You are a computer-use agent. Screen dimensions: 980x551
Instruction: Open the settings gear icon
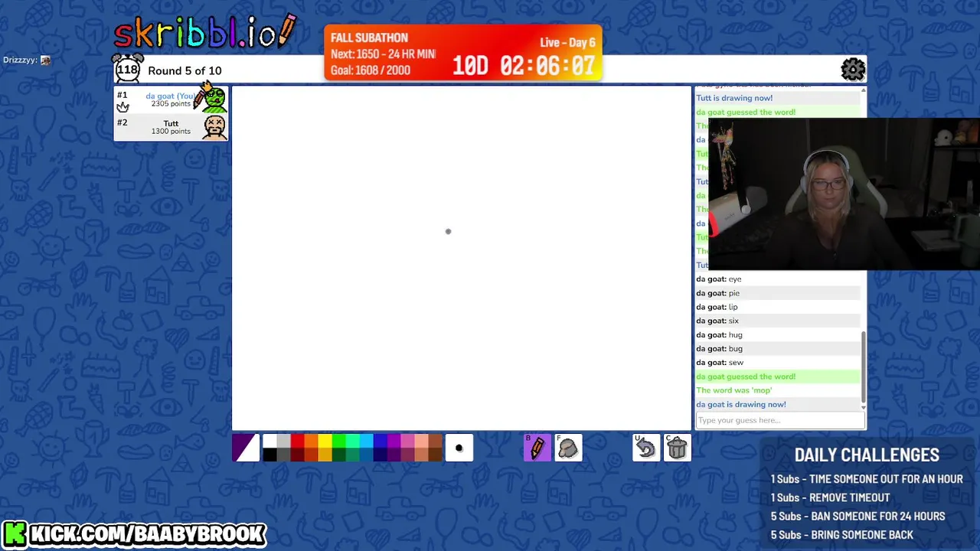[x=853, y=70]
